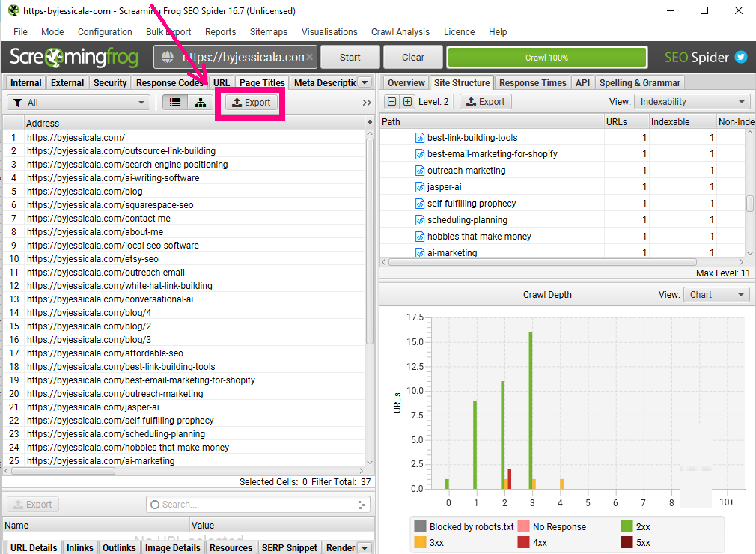Click the Path column header
Image resolution: width=756 pixels, height=554 pixels.
(x=492, y=122)
